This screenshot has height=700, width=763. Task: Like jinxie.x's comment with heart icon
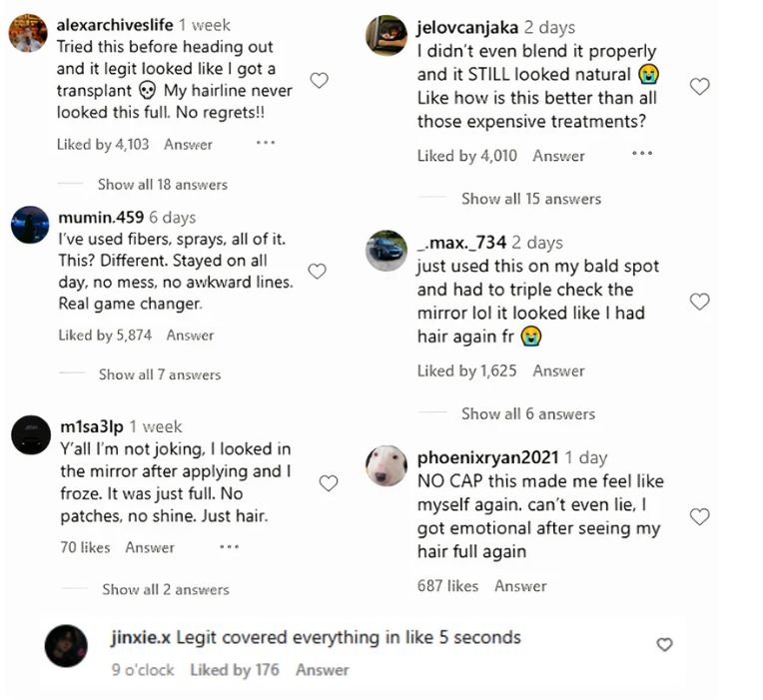(x=664, y=645)
